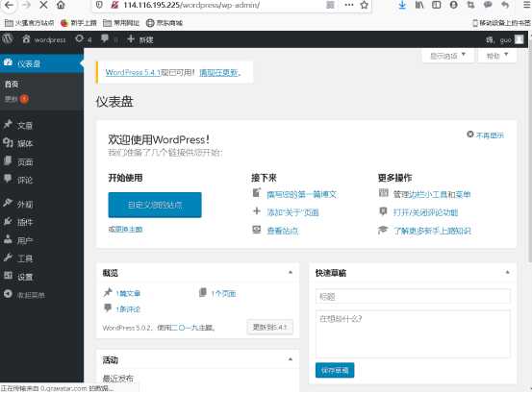Click the 1篇文章 link in overview

point(128,293)
